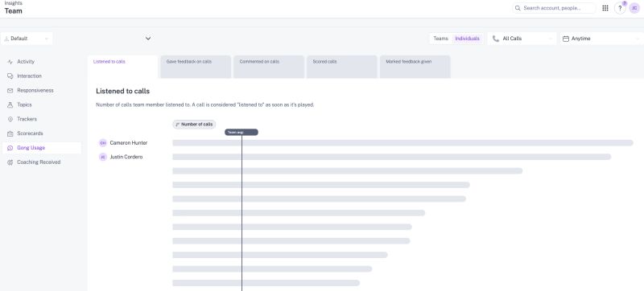This screenshot has width=644, height=291.
Task: Switch view to Individuals
Action: (467, 39)
